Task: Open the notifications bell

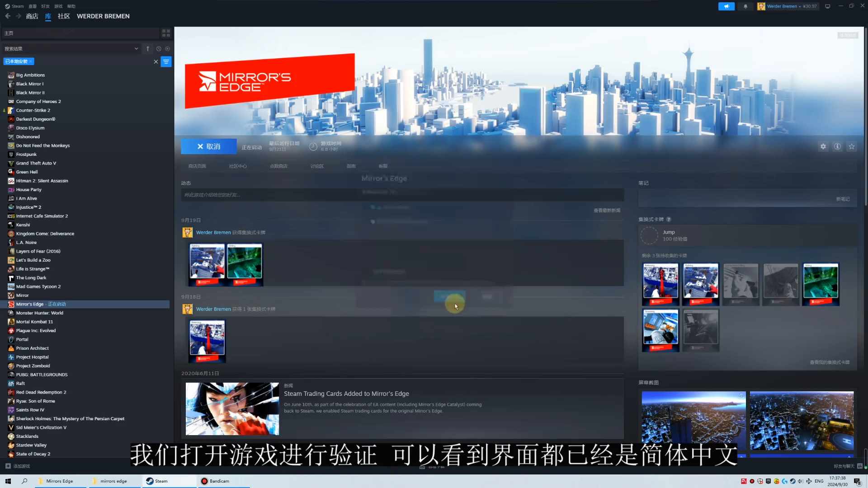Action: pyautogui.click(x=745, y=6)
